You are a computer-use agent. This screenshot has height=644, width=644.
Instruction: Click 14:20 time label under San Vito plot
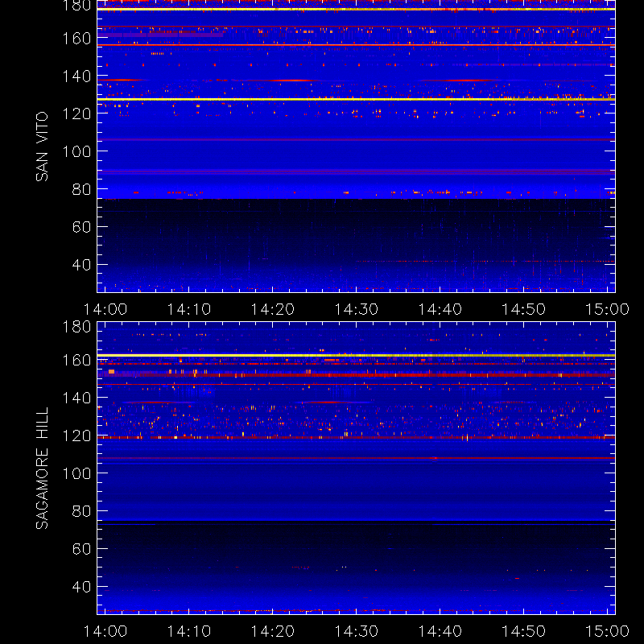(x=273, y=309)
